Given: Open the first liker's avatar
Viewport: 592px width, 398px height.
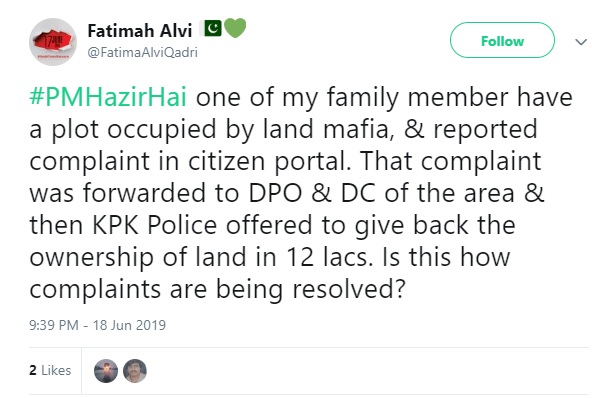Looking at the screenshot, I should click(x=106, y=371).
